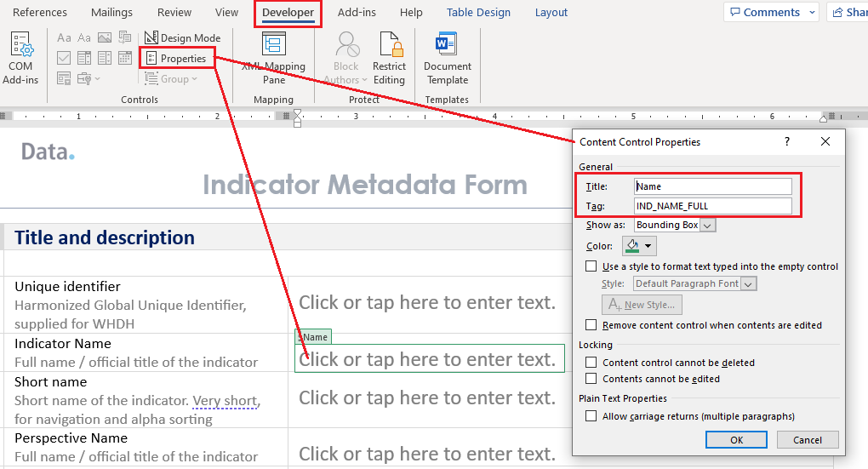
Task: Enable Use a style to format text
Action: point(591,266)
